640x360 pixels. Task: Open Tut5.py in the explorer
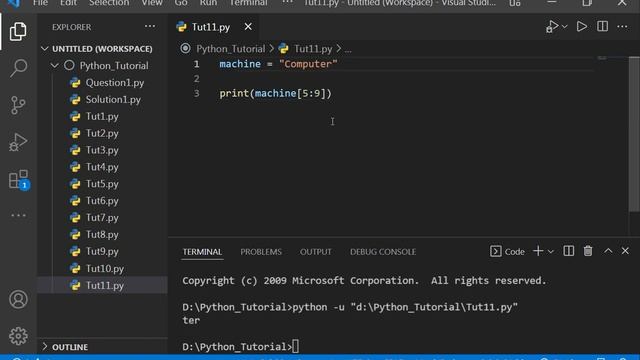pos(102,184)
